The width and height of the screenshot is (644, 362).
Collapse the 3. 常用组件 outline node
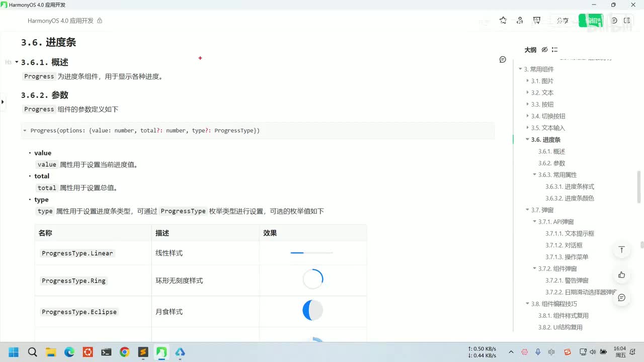pyautogui.click(x=521, y=69)
